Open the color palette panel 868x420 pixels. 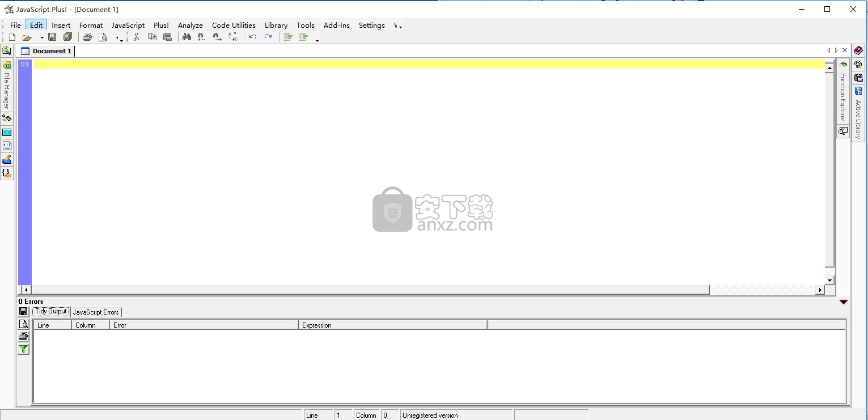[x=858, y=64]
